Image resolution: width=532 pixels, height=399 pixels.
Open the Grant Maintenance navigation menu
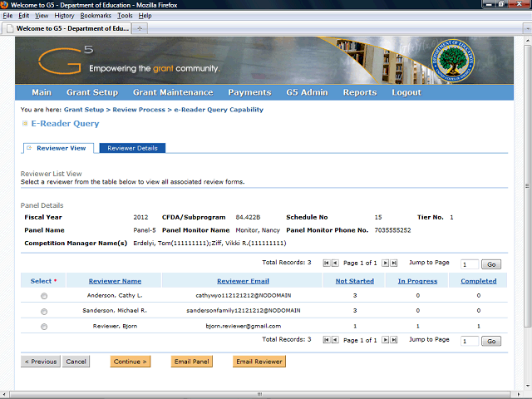click(173, 92)
